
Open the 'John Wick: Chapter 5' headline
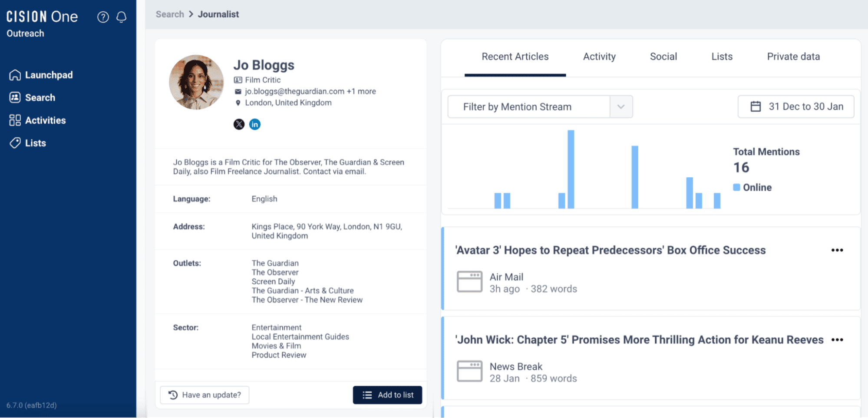[x=639, y=340]
